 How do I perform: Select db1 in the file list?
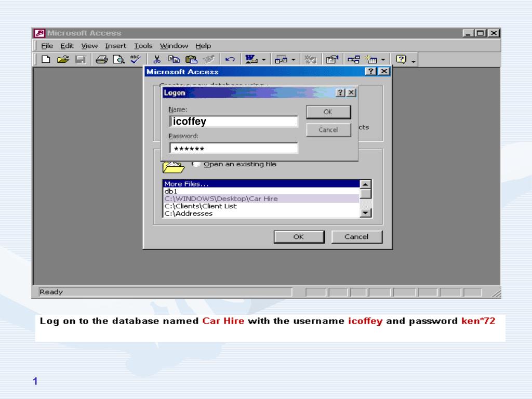pyautogui.click(x=261, y=191)
